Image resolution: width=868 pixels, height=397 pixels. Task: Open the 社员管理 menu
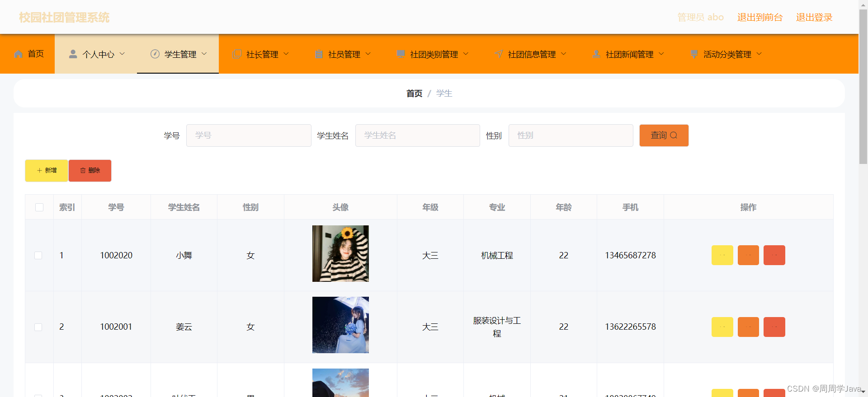click(x=342, y=54)
